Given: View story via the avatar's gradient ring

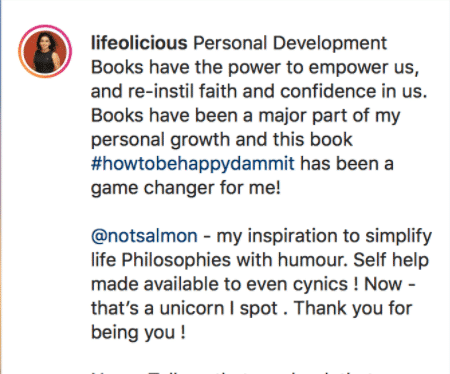Looking at the screenshot, I should coord(45,52).
